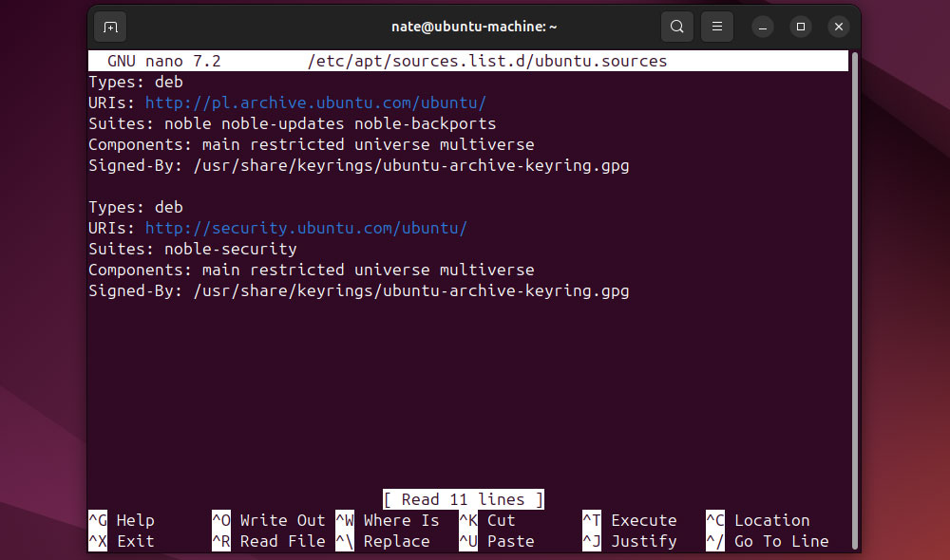This screenshot has height=560, width=950.
Task: Click the ^G Help shortcut
Action: point(122,521)
